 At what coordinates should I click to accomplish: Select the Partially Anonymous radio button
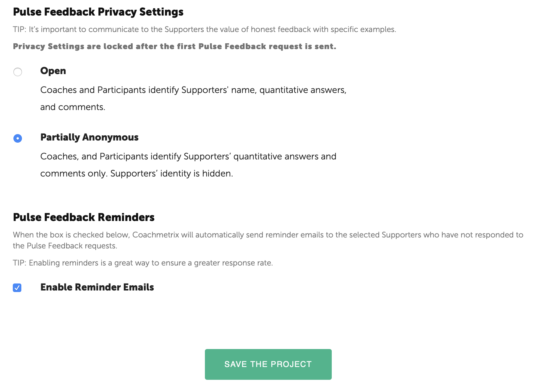click(x=18, y=138)
